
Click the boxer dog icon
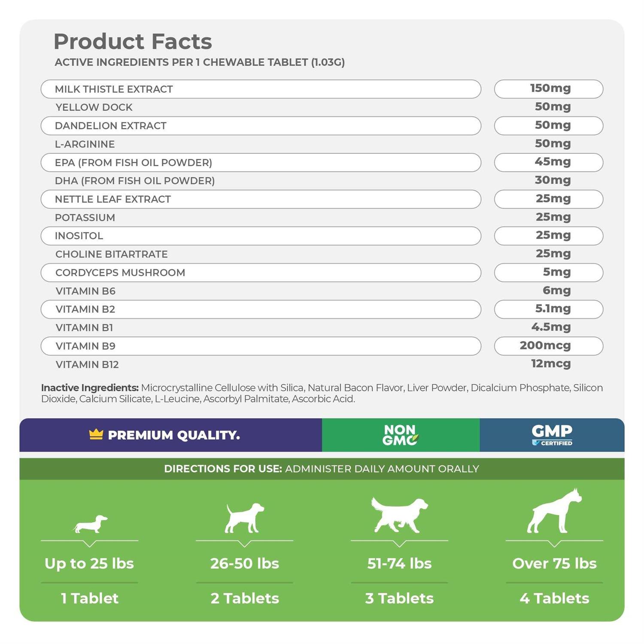pyautogui.click(x=554, y=511)
